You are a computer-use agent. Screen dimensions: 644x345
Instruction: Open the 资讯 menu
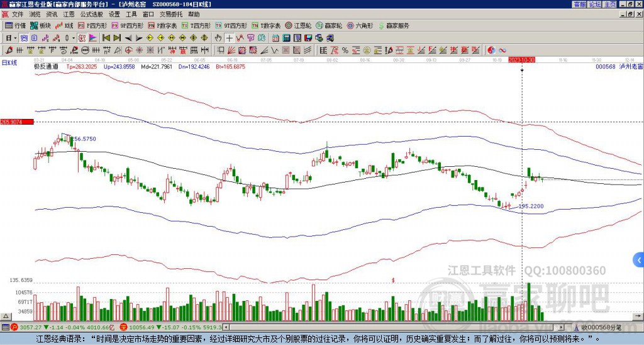click(x=52, y=14)
